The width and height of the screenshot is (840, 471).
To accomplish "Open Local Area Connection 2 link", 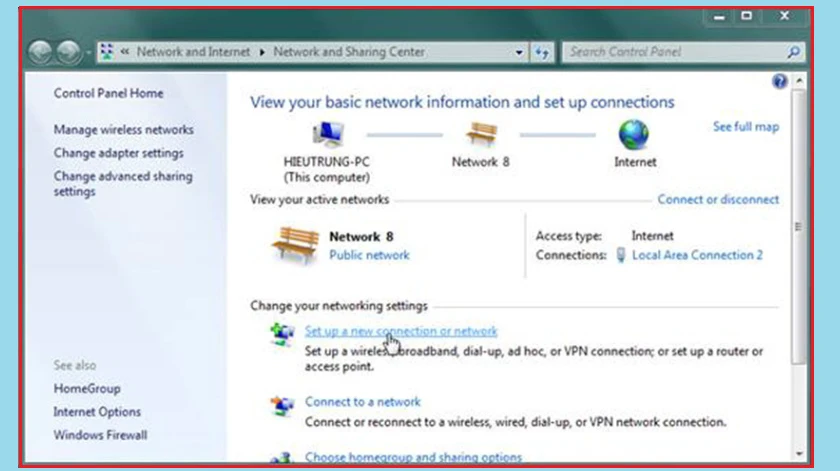I will [x=697, y=255].
